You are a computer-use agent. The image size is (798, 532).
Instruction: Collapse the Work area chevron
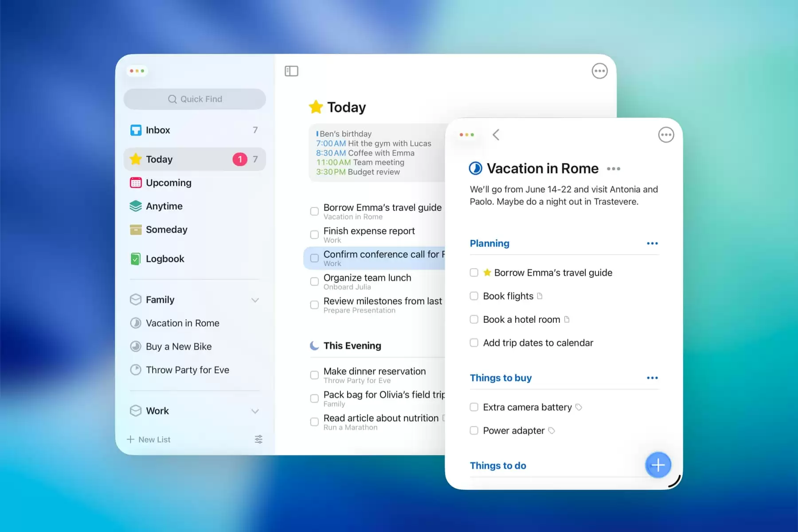pos(255,411)
